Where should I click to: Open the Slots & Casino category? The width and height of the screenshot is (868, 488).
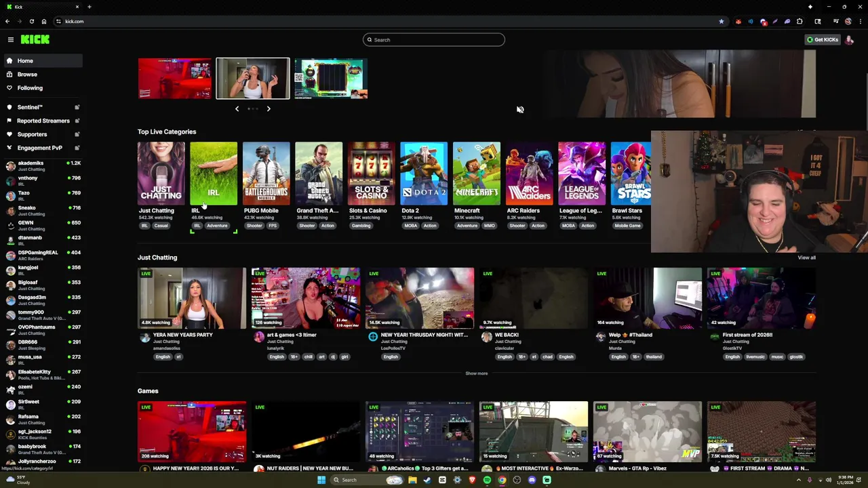pos(371,174)
